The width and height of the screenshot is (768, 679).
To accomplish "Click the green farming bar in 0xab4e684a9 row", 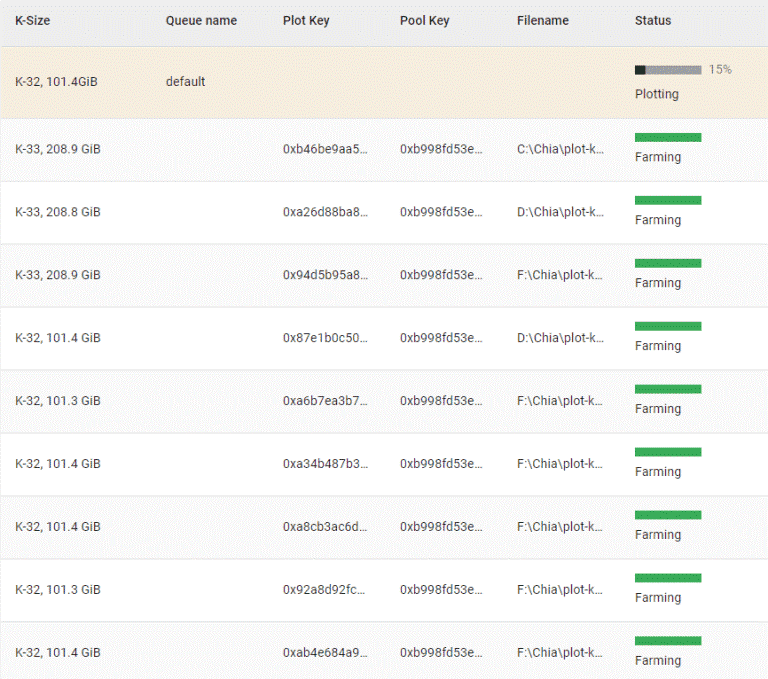I will 668,641.
